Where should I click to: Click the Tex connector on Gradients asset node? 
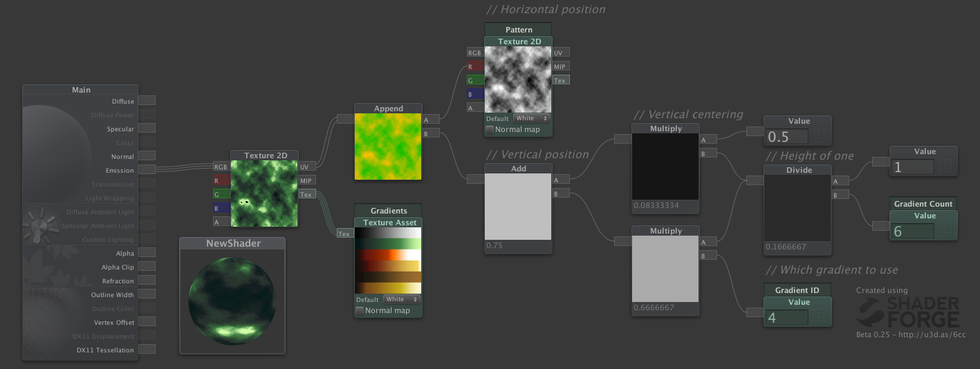(x=344, y=234)
